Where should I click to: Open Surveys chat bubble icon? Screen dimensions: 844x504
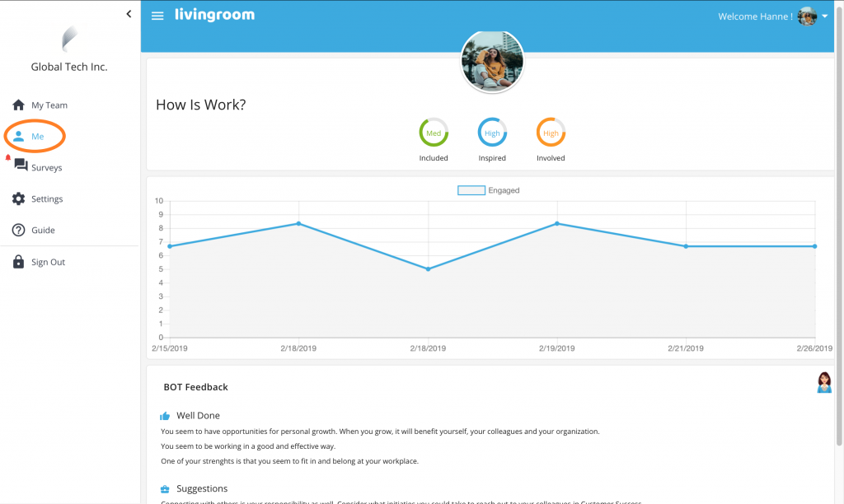click(x=21, y=166)
